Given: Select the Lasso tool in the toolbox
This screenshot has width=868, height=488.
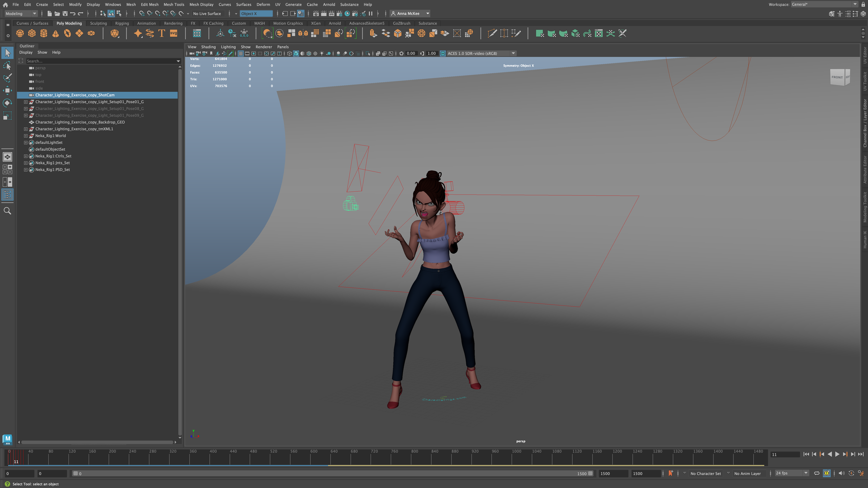Looking at the screenshot, I should 7,66.
